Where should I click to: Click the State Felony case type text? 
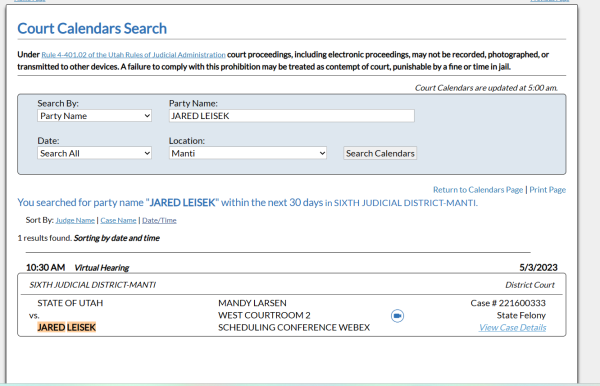[x=521, y=315]
